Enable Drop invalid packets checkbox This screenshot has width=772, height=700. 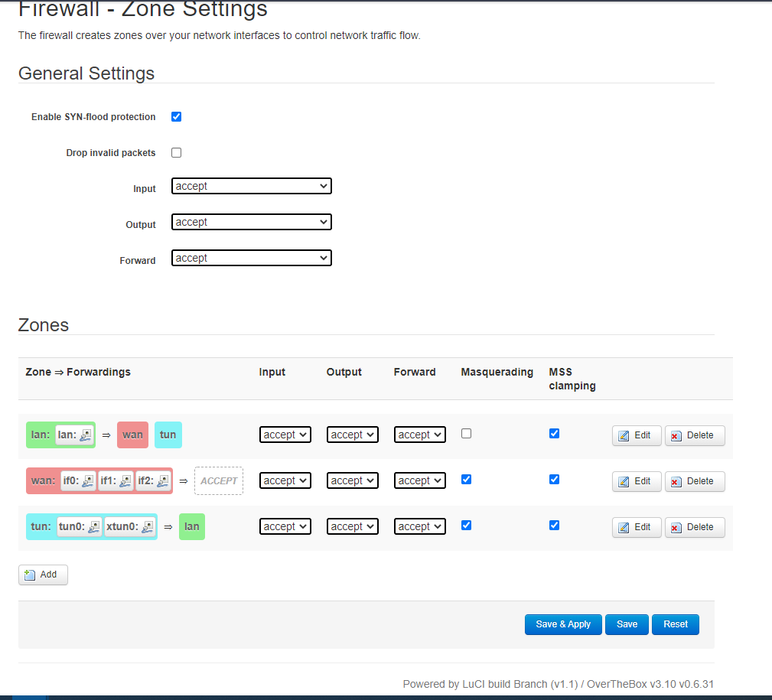176,153
